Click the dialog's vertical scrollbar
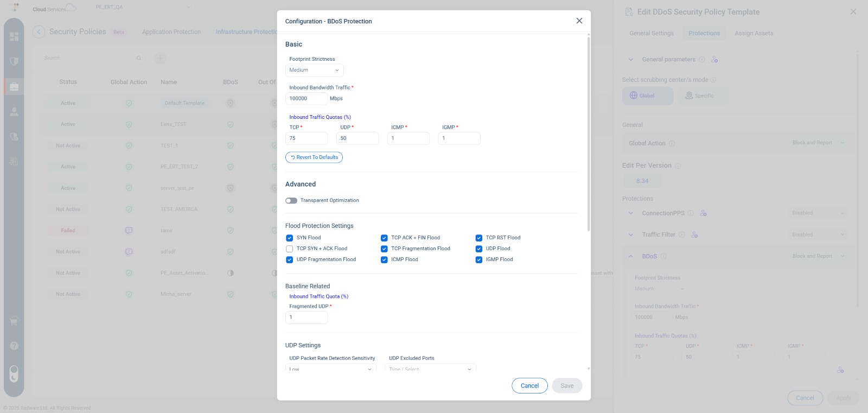868x413 pixels. pos(589,134)
